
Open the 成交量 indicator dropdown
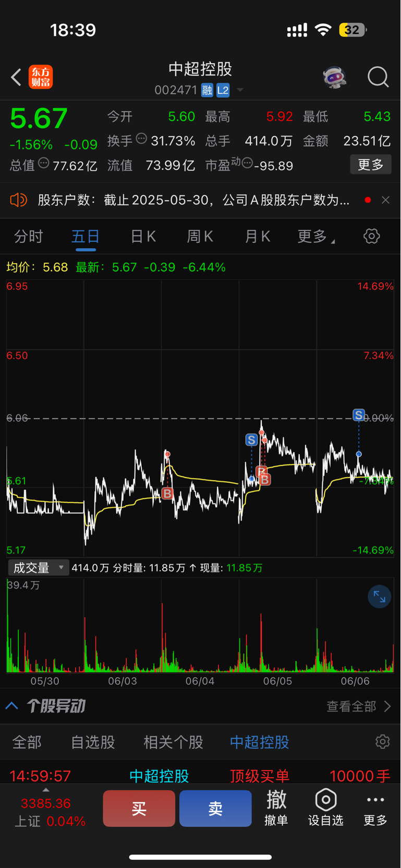pyautogui.click(x=39, y=568)
